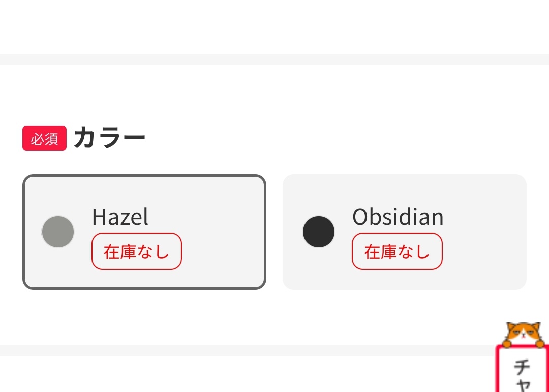Screen dimensions: 549x392
Task: Click the Hazel text label
Action: pos(120,217)
